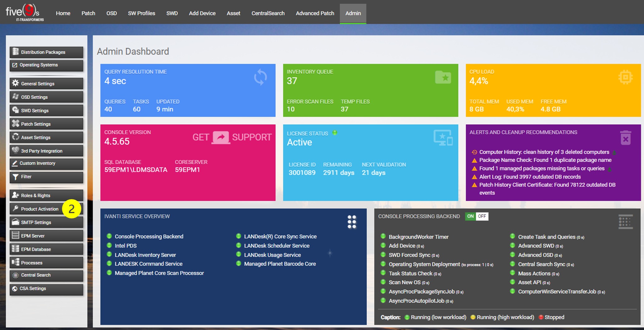Click the pencil icon beside Custom Inventory
Viewport: 644px width, 330px height.
click(x=15, y=163)
